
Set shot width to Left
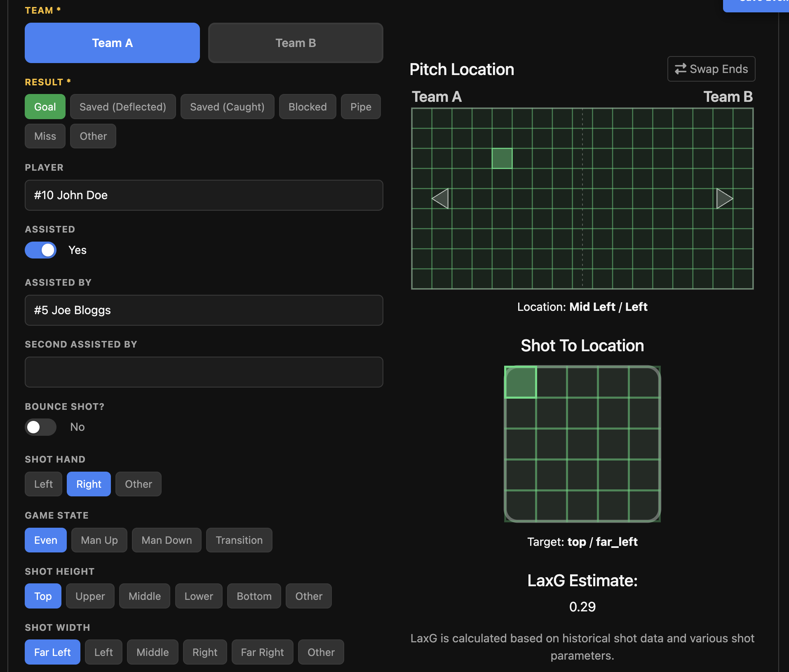(x=103, y=652)
